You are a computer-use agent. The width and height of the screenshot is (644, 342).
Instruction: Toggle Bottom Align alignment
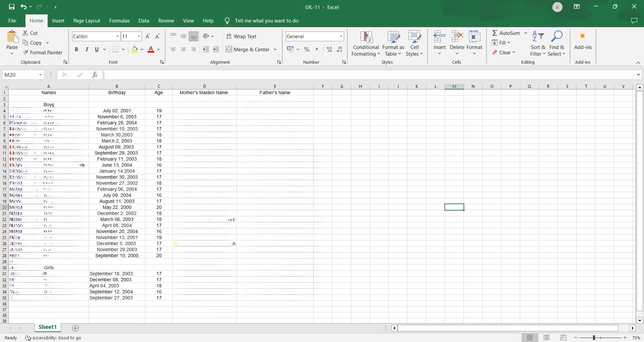[194, 36]
